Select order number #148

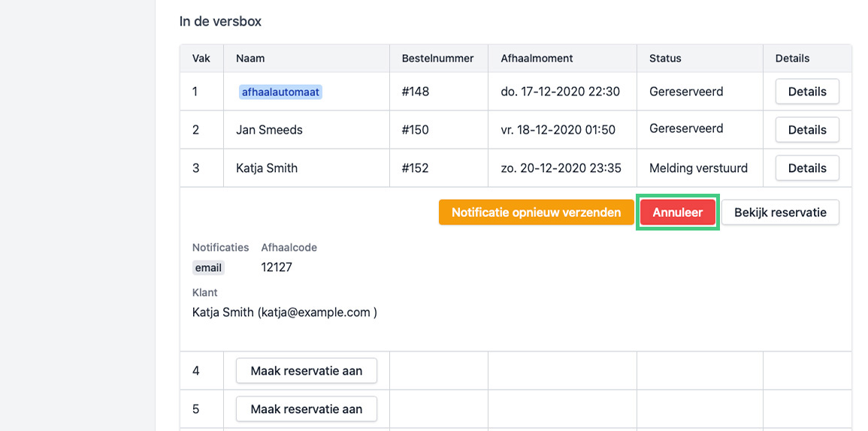point(416,92)
